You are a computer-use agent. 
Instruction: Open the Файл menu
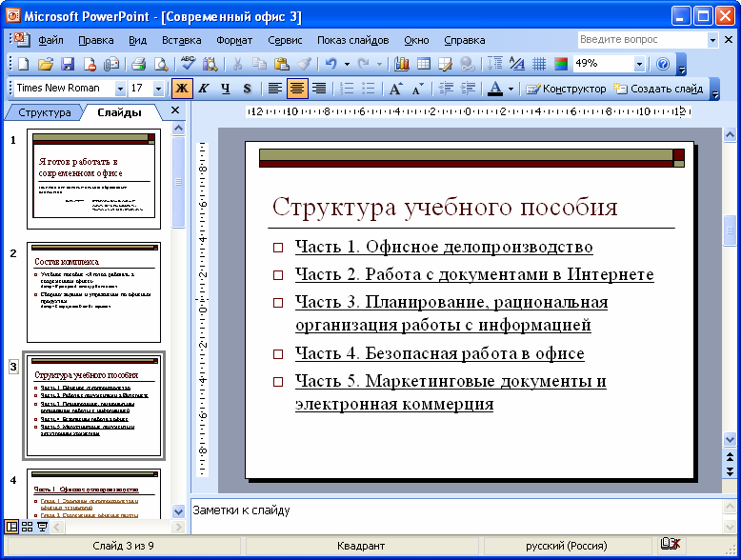point(50,40)
